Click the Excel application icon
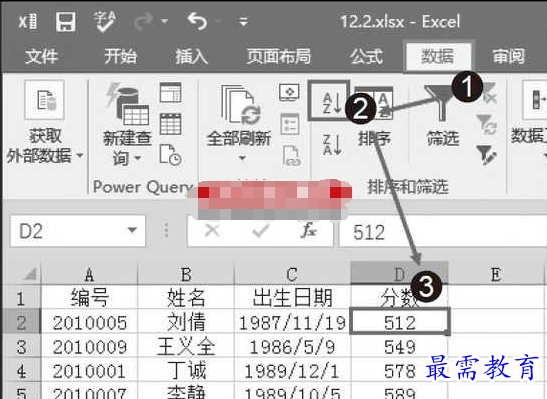The height and width of the screenshot is (399, 547). tap(28, 22)
